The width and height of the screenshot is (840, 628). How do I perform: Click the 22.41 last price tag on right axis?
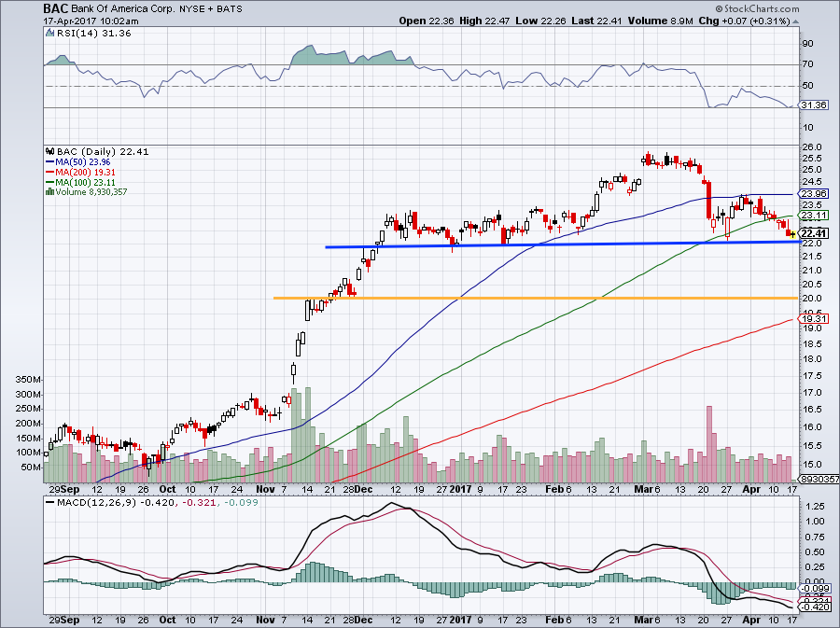point(814,234)
